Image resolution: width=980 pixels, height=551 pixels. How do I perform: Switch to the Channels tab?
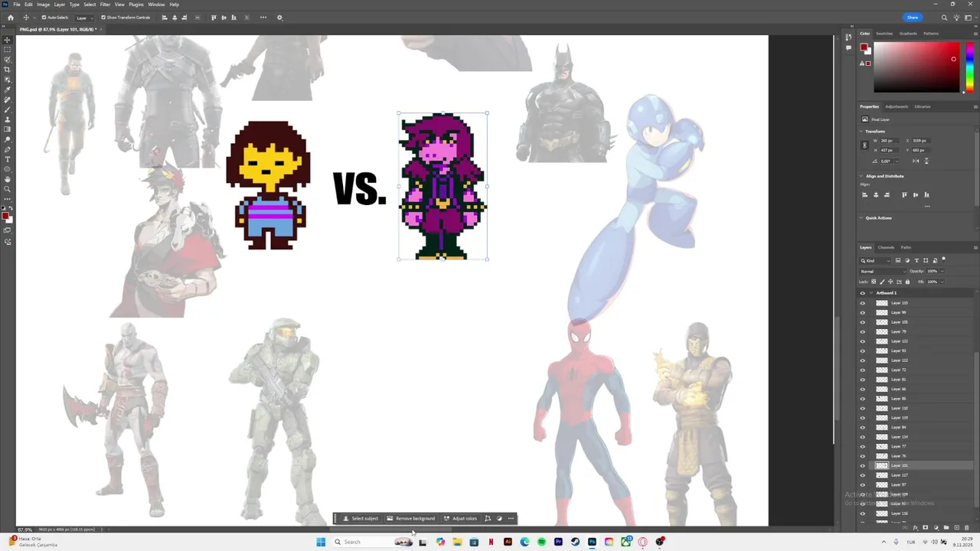coord(886,247)
